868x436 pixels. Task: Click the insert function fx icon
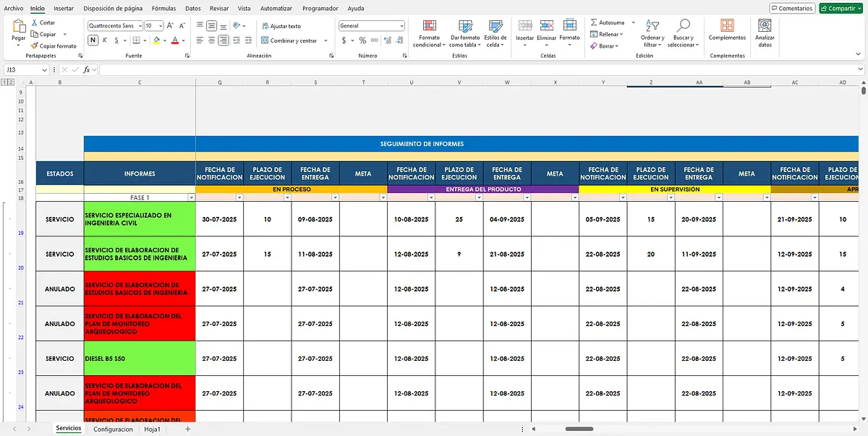click(x=86, y=69)
